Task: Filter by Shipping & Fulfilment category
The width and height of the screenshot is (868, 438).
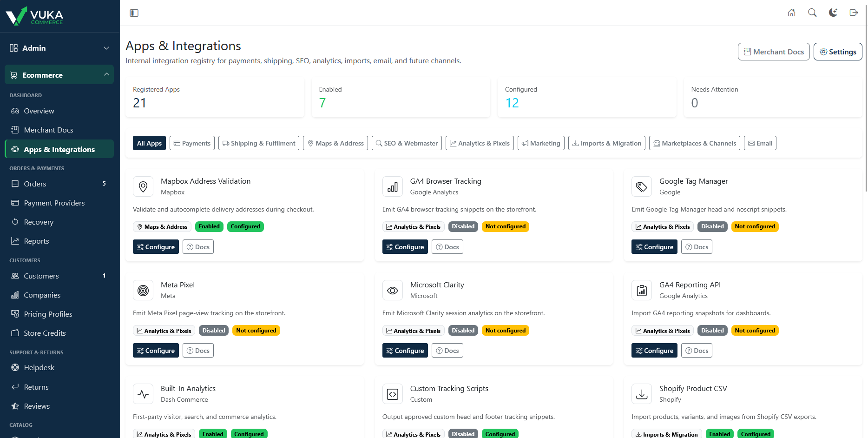Action: (259, 143)
